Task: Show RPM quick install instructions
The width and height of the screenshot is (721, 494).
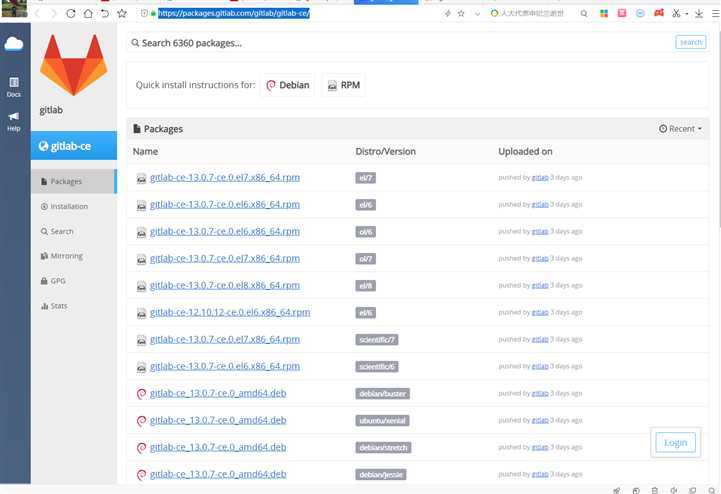Action: pyautogui.click(x=343, y=85)
